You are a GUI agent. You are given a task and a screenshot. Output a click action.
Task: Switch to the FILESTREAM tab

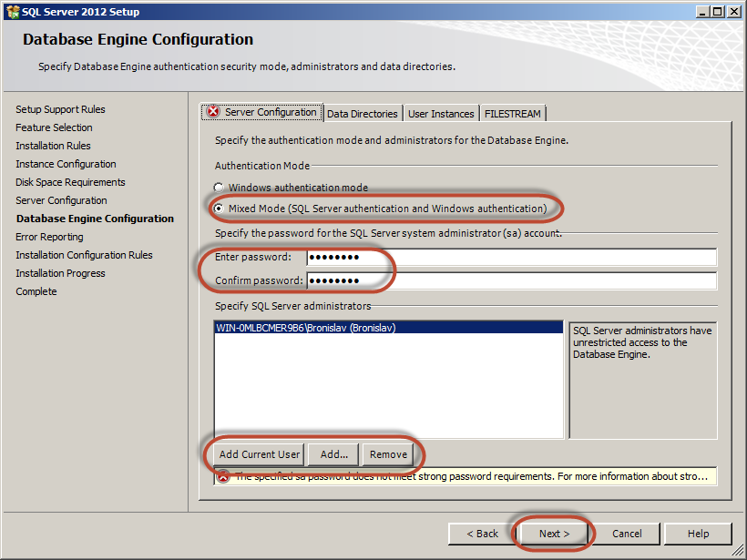(x=513, y=114)
